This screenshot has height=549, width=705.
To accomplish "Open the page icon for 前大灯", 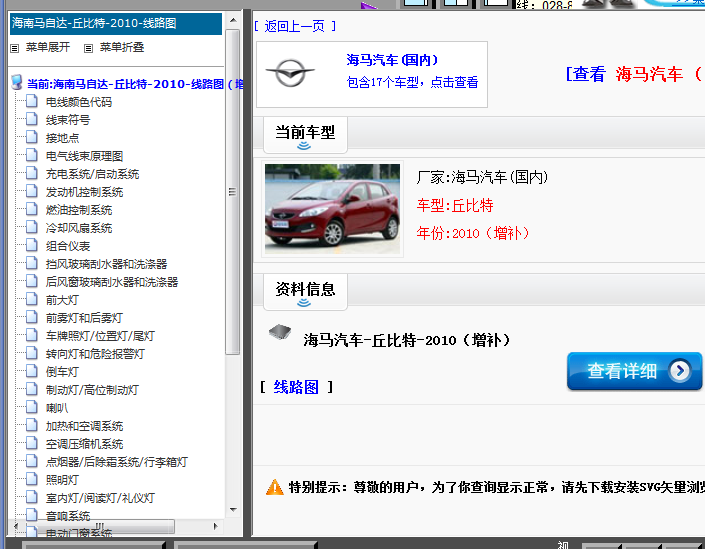I will 31,299.
